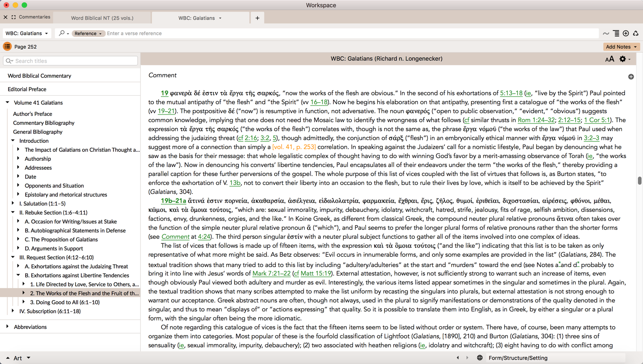Collapse the Introduction section in the tree
Image resolution: width=643 pixels, height=364 pixels.
click(13, 140)
